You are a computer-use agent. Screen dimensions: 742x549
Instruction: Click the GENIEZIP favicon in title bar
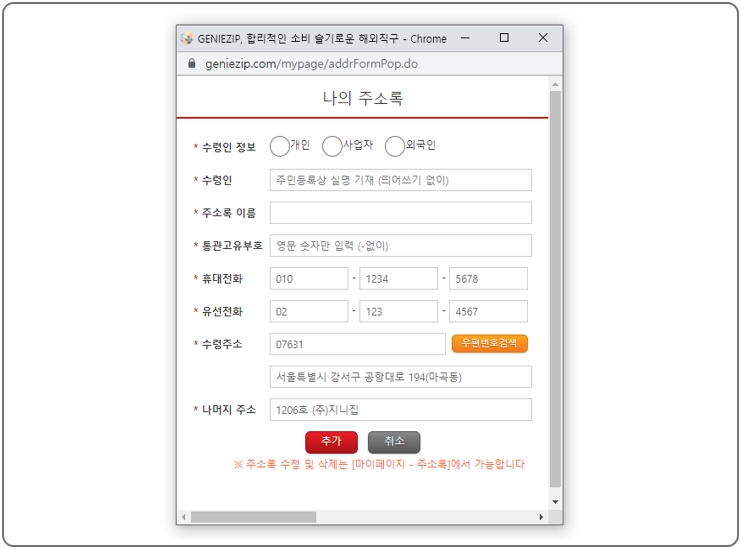[x=187, y=38]
